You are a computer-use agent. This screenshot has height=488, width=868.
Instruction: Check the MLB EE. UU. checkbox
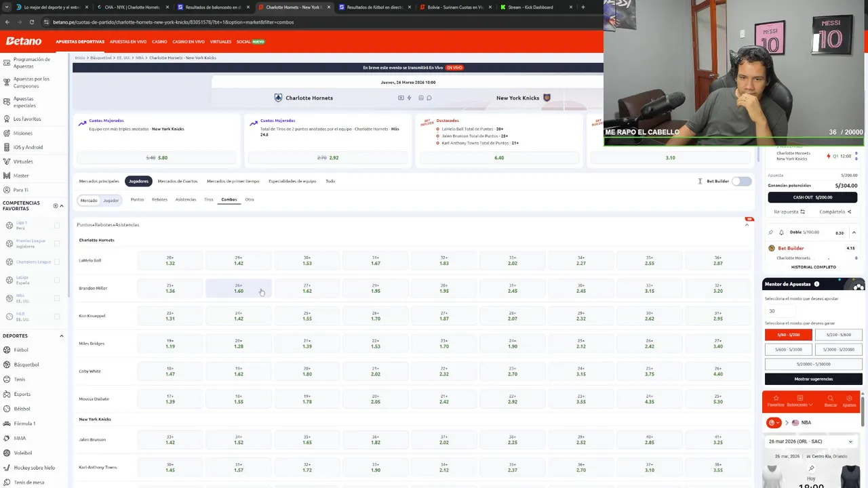click(57, 317)
